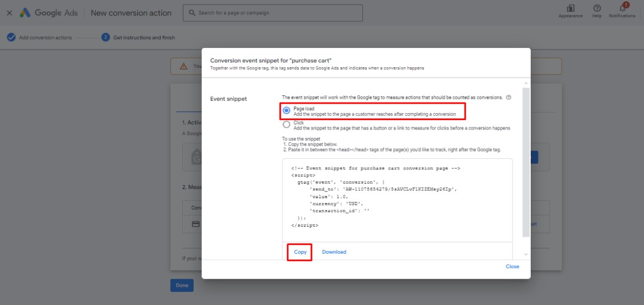Download the event snippet

[x=334, y=252]
